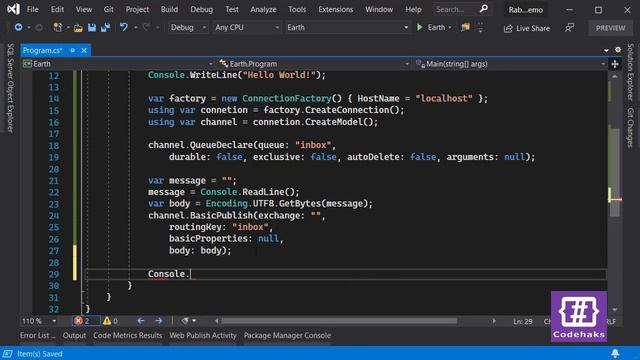Open the File menu
The height and width of the screenshot is (360, 640).
coord(32,9)
